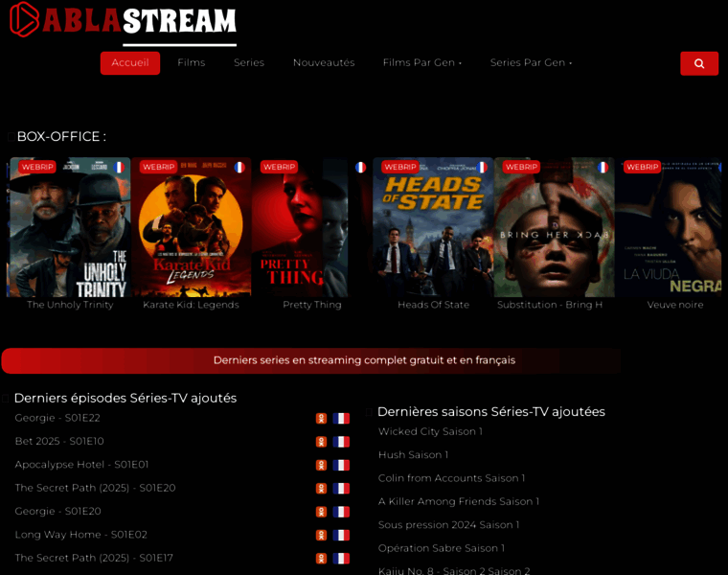The image size is (728, 575).
Task: Click French flag on Pretty Thing poster
Action: (361, 167)
